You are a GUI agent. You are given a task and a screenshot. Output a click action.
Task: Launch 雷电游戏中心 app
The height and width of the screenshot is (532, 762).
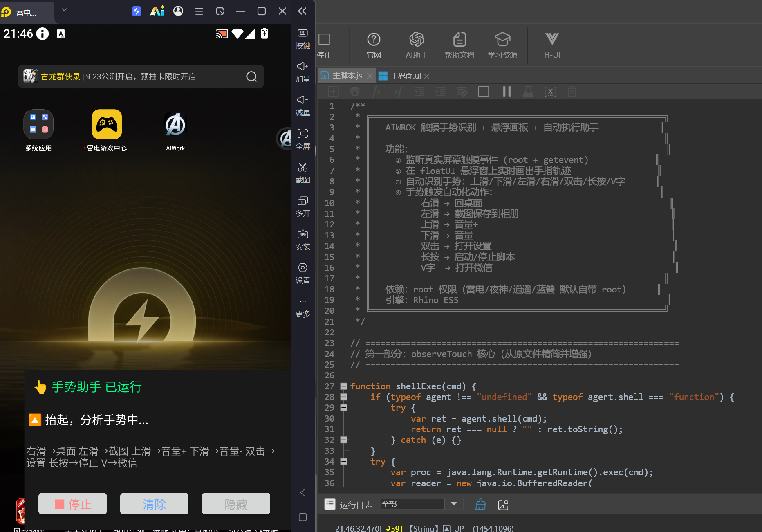pyautogui.click(x=107, y=131)
